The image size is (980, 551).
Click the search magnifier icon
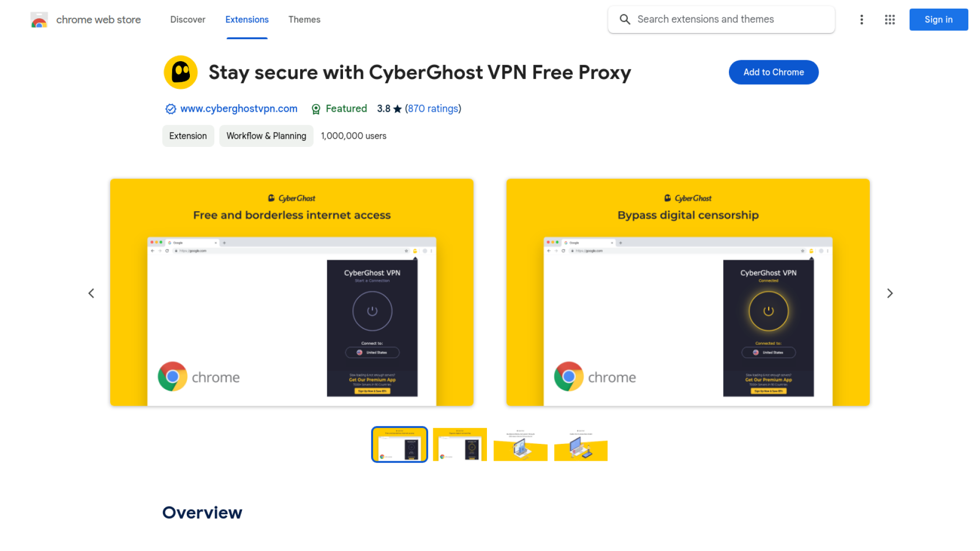point(625,19)
